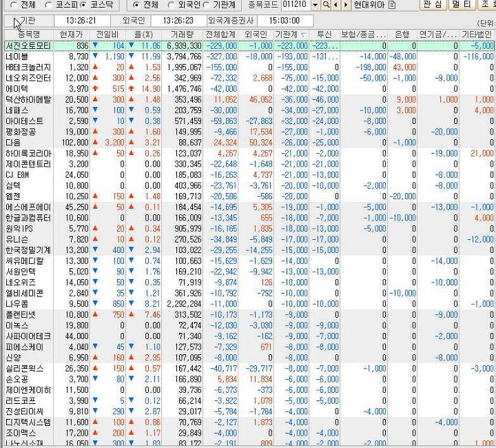This screenshot has height=448, width=496.
Task: Sort by the 율(%) column header
Action: point(144,34)
